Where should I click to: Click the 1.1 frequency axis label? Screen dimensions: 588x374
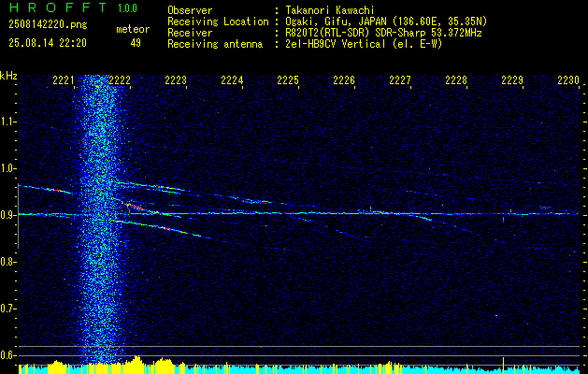click(x=7, y=122)
